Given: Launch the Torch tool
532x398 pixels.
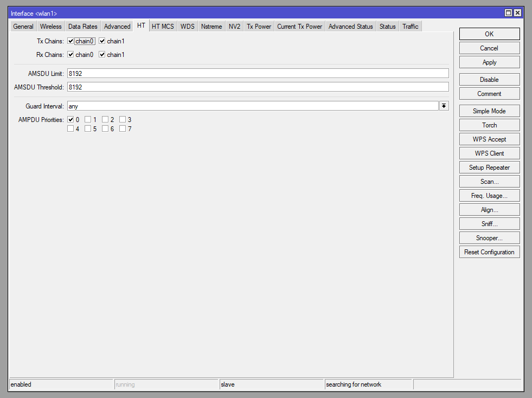Looking at the screenshot, I should click(489, 125).
